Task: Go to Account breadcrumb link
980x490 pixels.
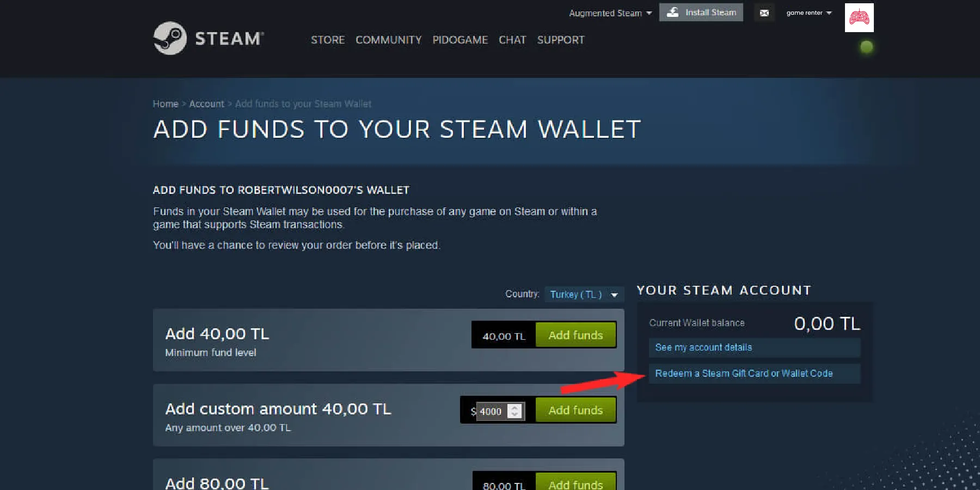Action: (x=206, y=104)
